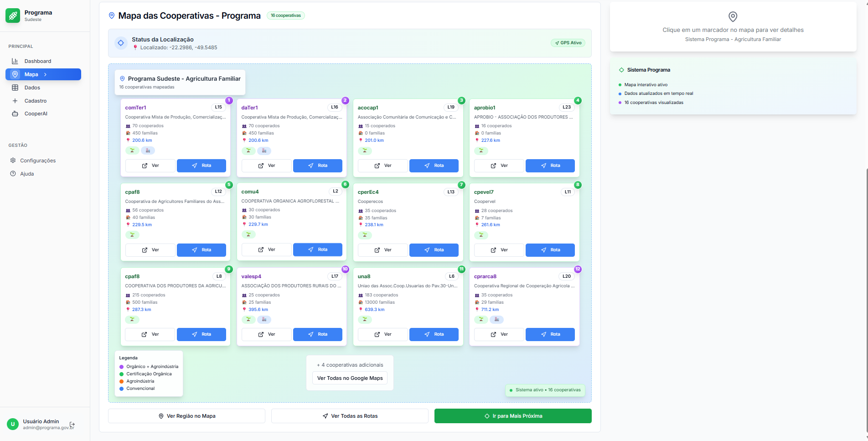Viewport: 868px width, 441px height.
Task: Click the location crosshair status icon
Action: pos(121,43)
